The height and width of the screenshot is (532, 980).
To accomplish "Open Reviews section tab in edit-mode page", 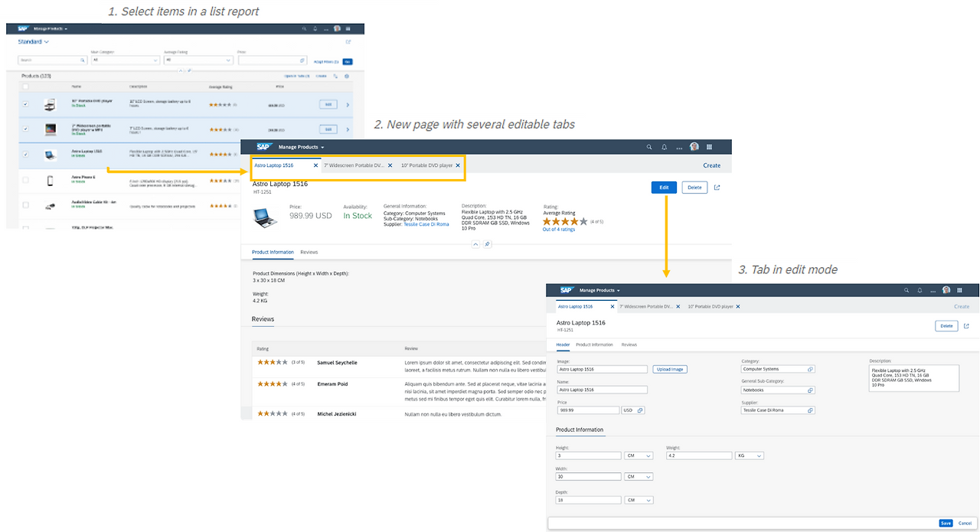I will click(x=629, y=344).
